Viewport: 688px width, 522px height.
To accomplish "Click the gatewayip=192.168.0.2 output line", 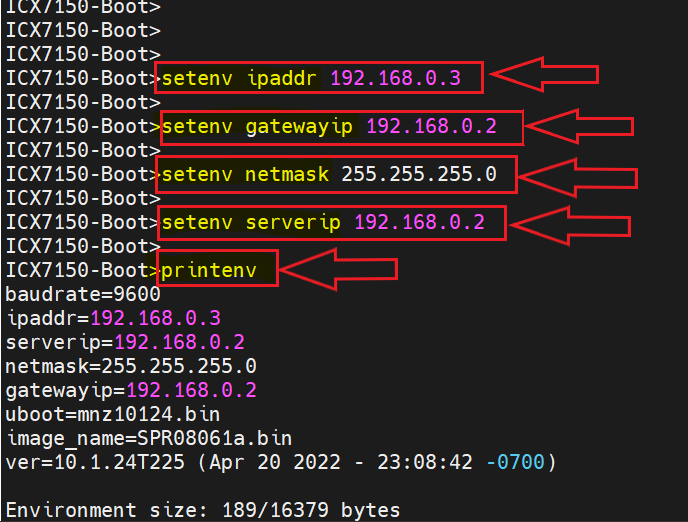I will click(131, 390).
